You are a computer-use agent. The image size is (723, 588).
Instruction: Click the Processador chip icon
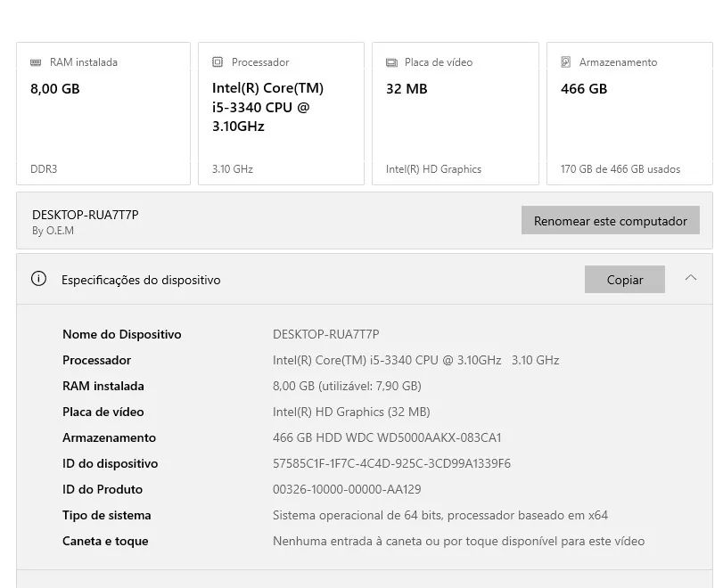point(218,61)
